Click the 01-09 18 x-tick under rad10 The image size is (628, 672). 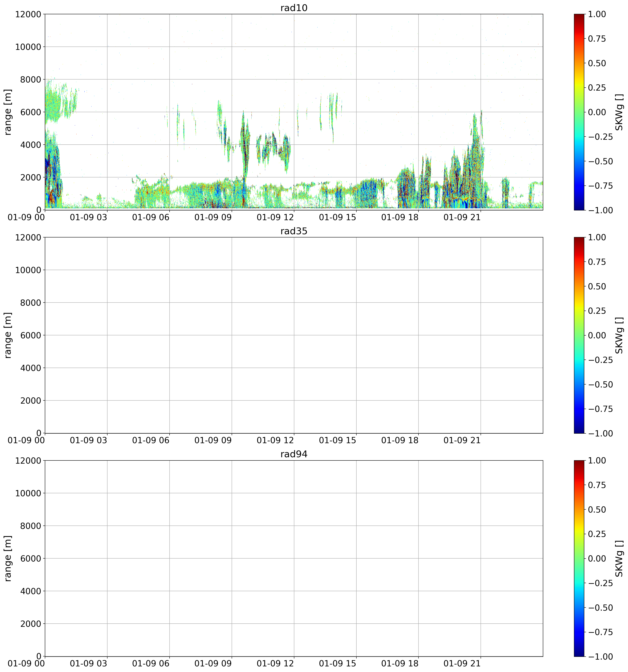[400, 217]
